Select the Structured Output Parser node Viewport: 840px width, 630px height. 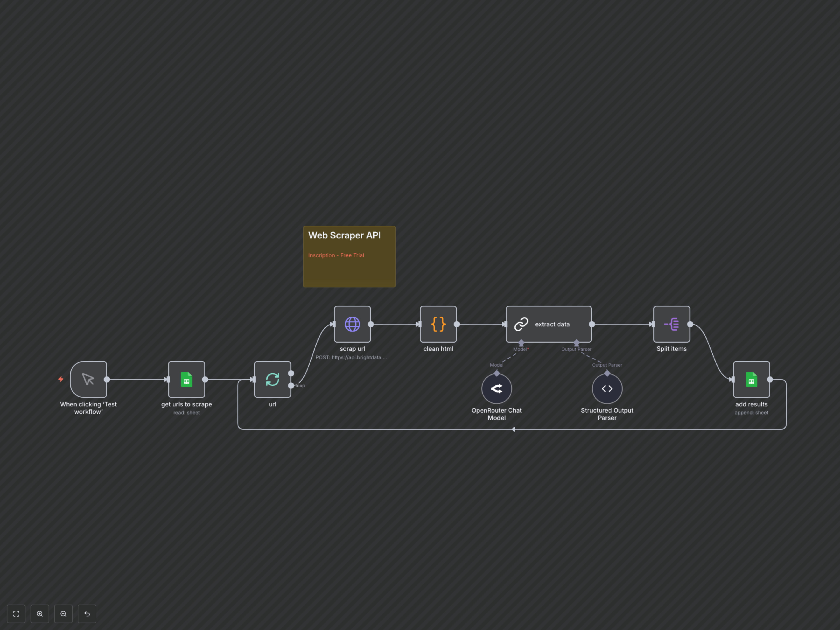click(606, 388)
